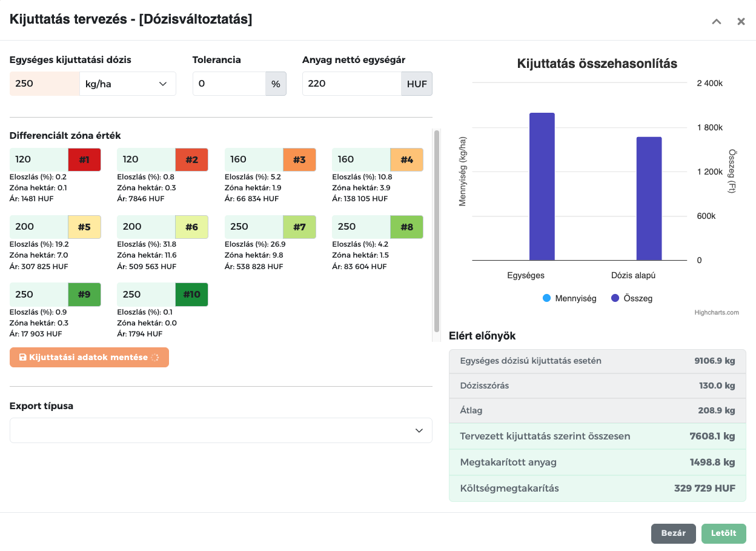Image resolution: width=756 pixels, height=551 pixels.
Task: Select the orange #3 zone swatch
Action: tap(299, 159)
